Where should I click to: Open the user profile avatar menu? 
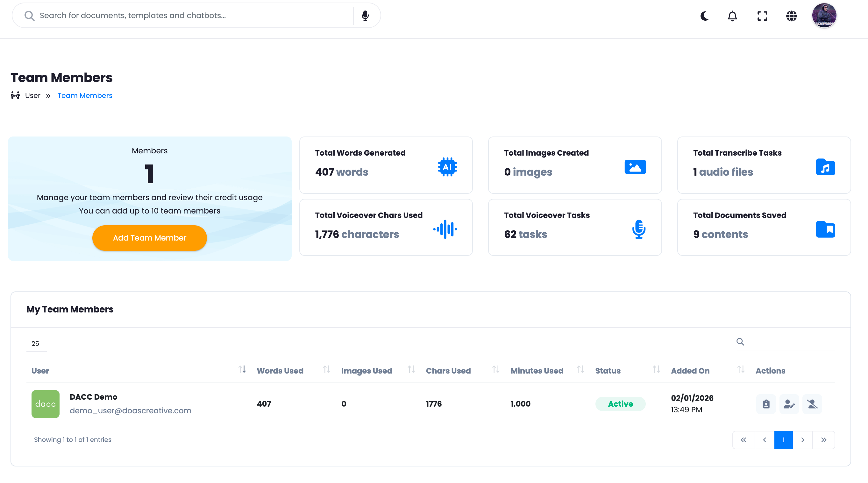(x=824, y=16)
